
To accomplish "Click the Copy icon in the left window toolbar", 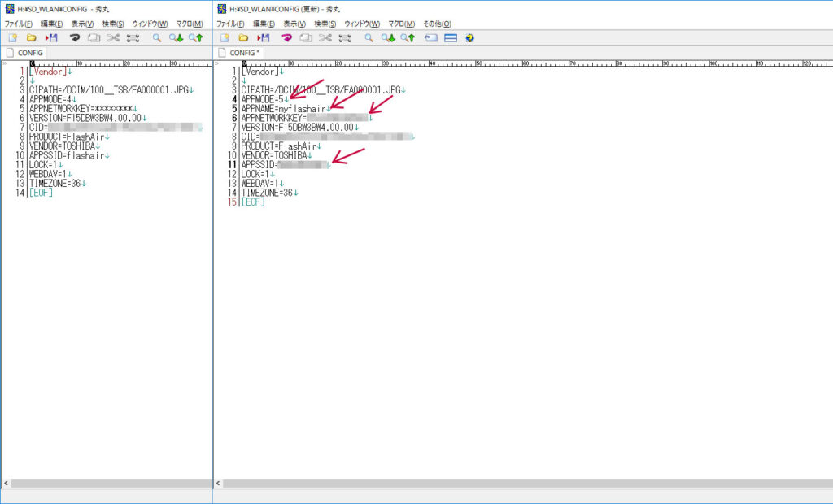I will pos(94,37).
